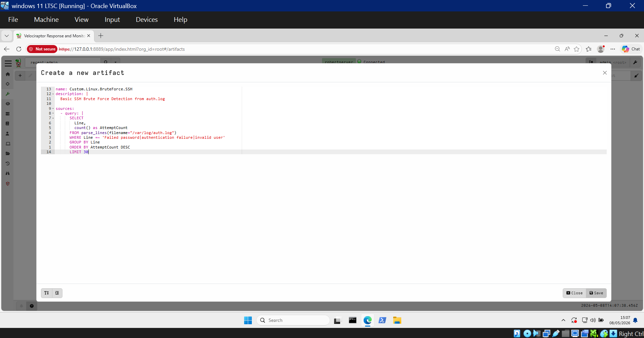Viewport: 644px width, 338px height.
Task: Open Client Events binoculars icon in sidebar
Action: (x=8, y=173)
